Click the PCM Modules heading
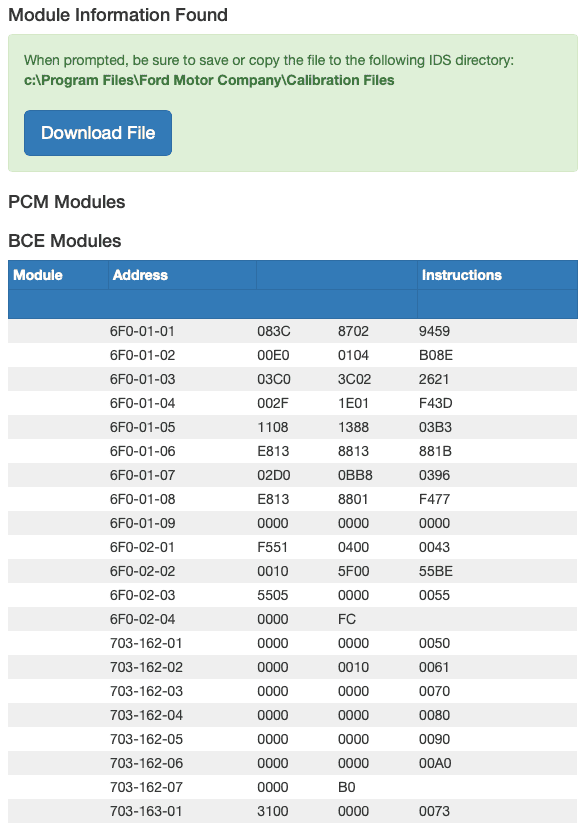This screenshot has height=828, width=588. [67, 202]
